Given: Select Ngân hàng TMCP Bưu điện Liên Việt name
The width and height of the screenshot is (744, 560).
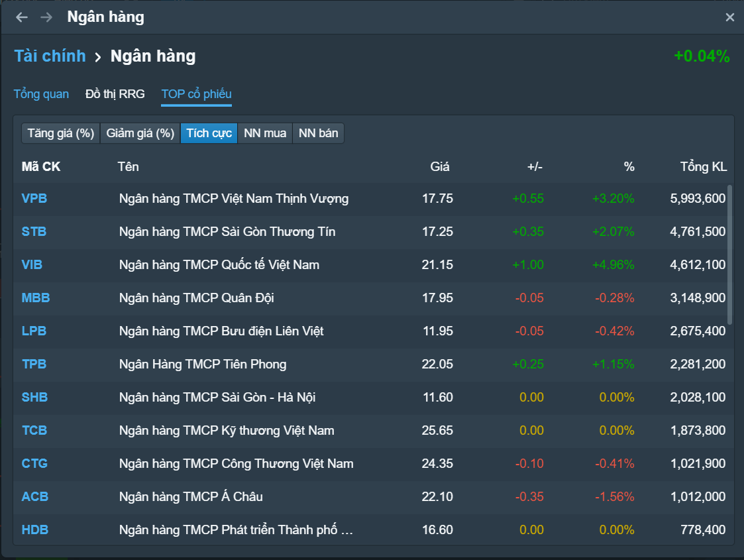Looking at the screenshot, I should tap(221, 331).
